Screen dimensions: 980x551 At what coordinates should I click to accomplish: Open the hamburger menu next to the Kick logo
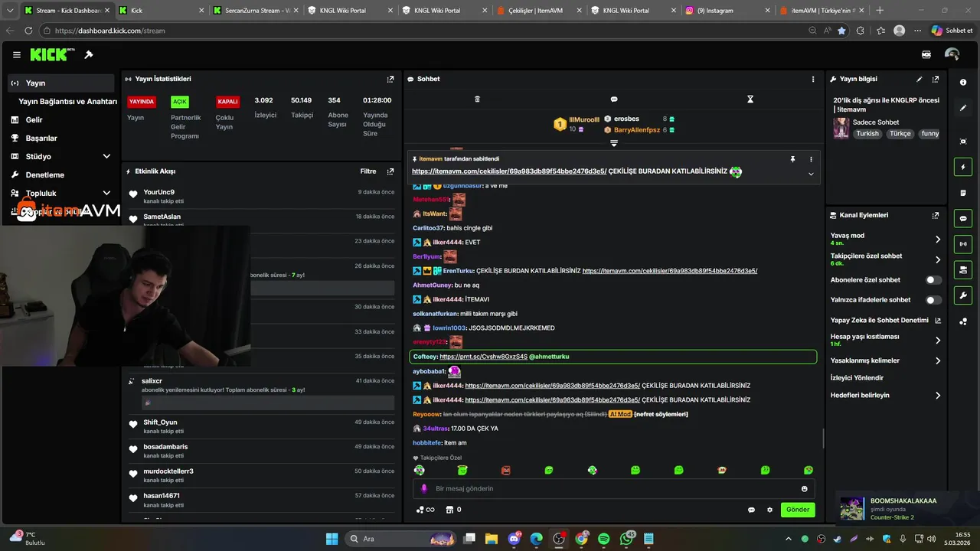[x=16, y=55]
